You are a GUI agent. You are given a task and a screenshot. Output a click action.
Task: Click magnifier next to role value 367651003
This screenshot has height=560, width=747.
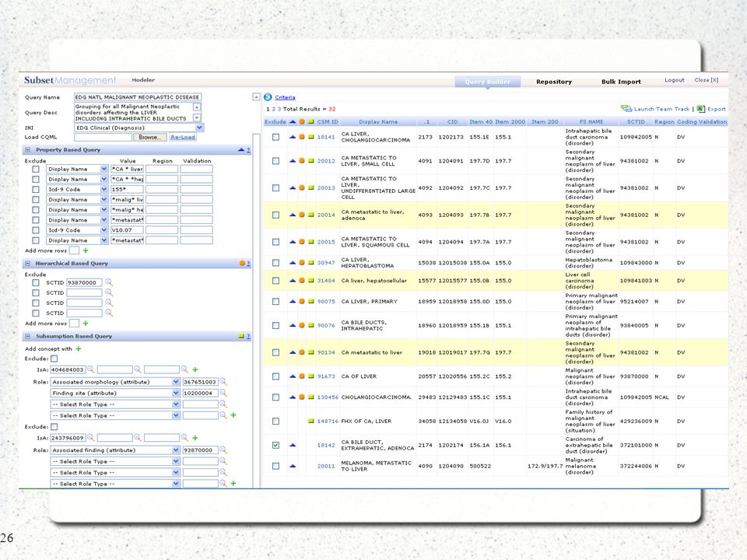(223, 382)
